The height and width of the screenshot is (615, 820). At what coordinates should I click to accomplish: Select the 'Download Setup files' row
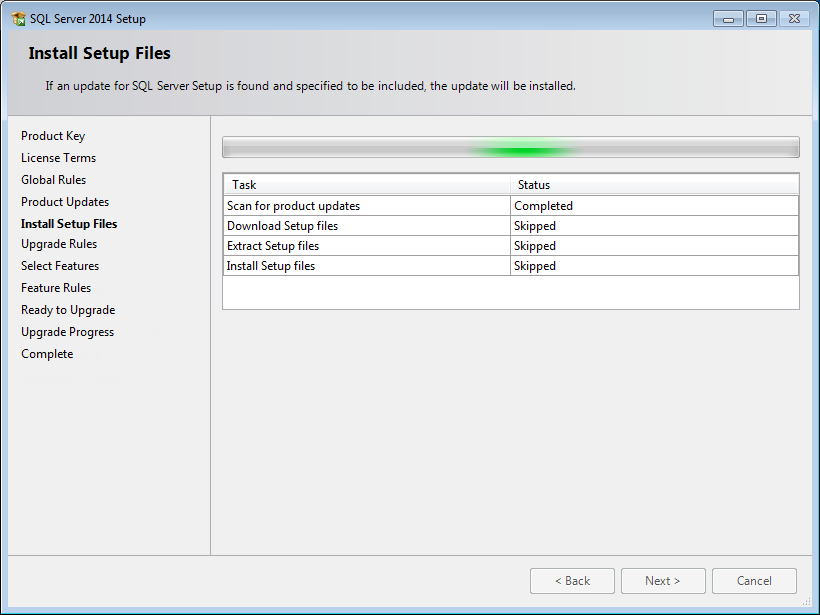(510, 226)
